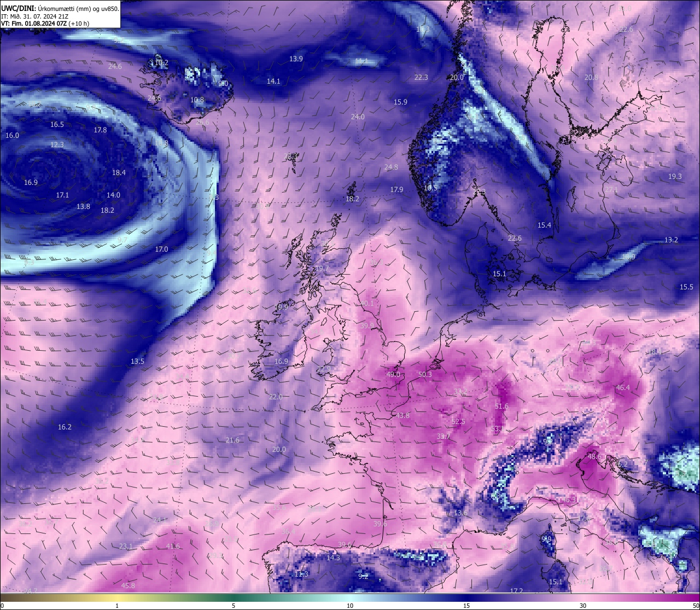Click the 17.9 value in the North Sea
Image resolution: width=700 pixels, height=610 pixels.
click(396, 190)
